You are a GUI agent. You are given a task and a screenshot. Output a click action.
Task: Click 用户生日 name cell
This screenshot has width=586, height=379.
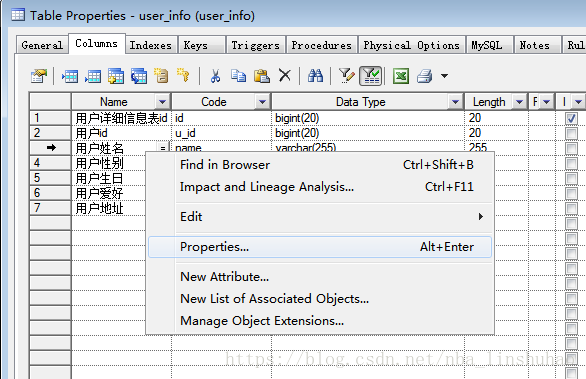(109, 178)
